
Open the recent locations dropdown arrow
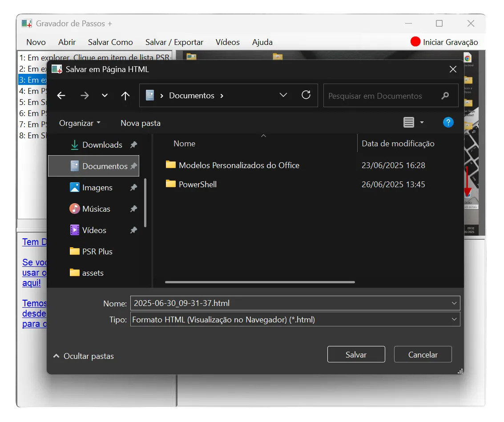click(105, 96)
